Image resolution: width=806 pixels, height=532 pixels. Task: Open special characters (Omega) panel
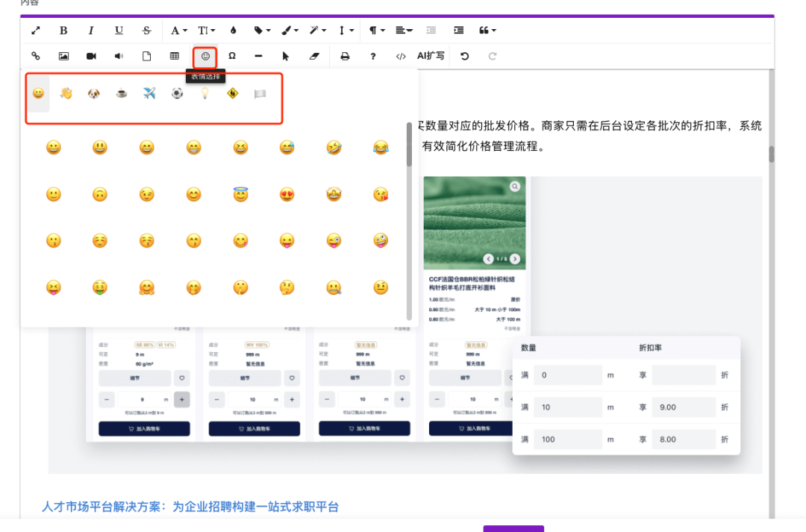[232, 56]
